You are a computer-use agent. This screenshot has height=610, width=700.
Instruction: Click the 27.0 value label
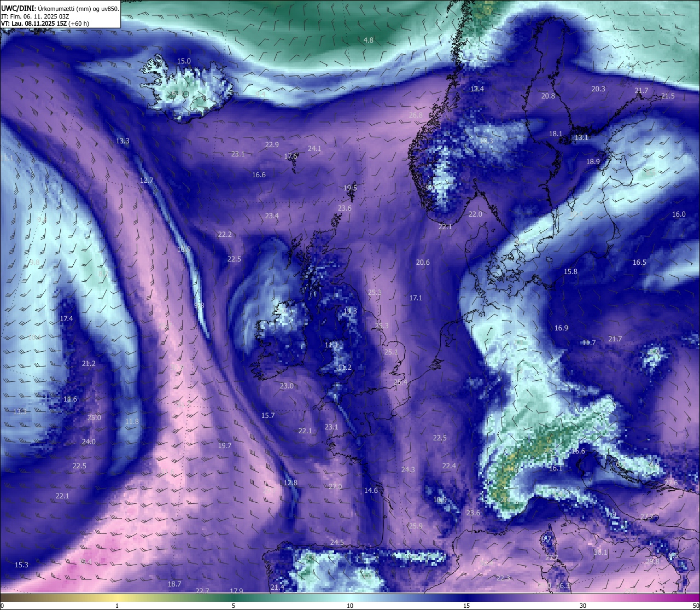(x=335, y=486)
